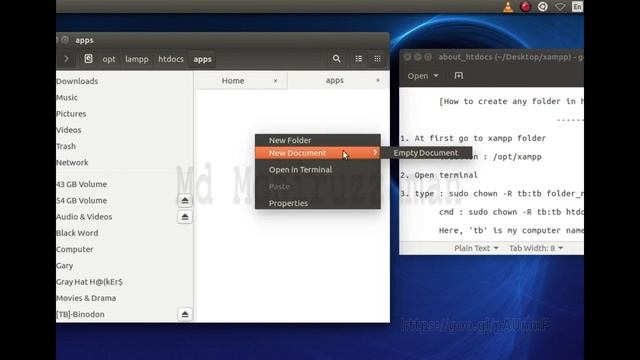Click the root disk icon in path bar
This screenshot has width=640, height=360.
point(88,59)
